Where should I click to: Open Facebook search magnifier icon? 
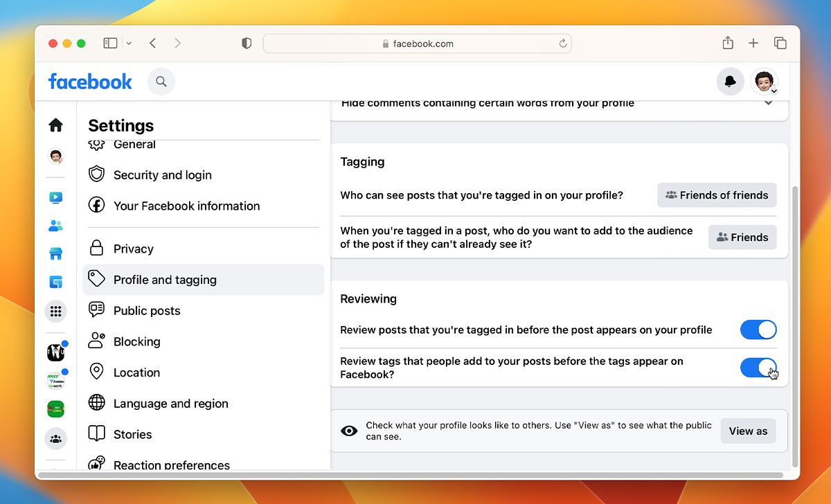[x=161, y=82]
